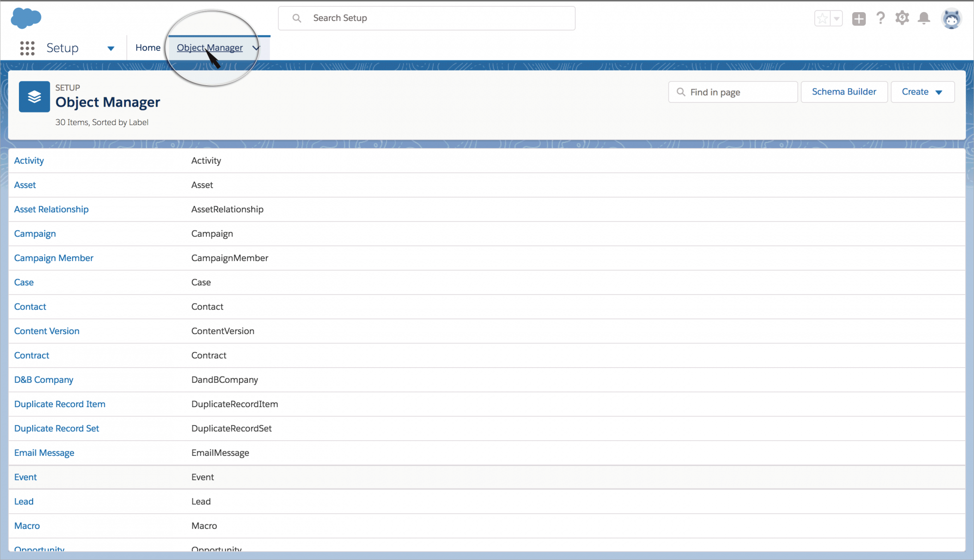Click the Search Setup field
The height and width of the screenshot is (560, 974).
(427, 19)
